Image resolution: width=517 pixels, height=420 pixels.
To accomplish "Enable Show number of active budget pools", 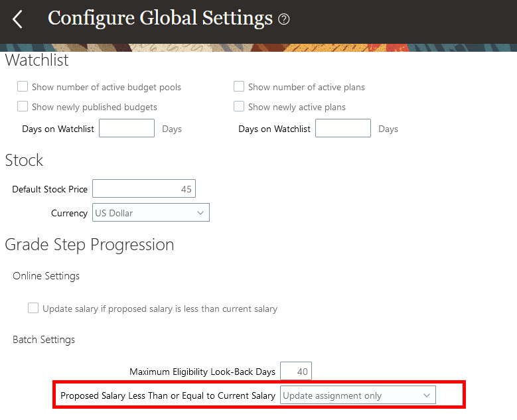I will [x=23, y=87].
